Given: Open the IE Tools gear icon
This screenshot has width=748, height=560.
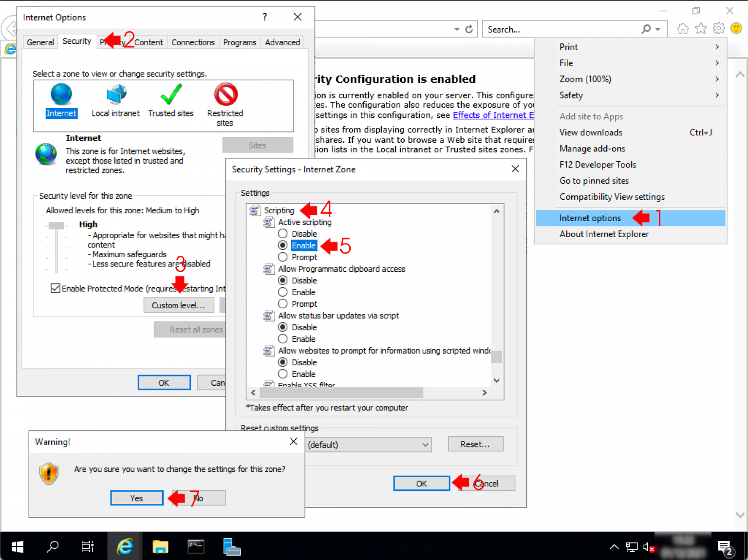Looking at the screenshot, I should 718,28.
